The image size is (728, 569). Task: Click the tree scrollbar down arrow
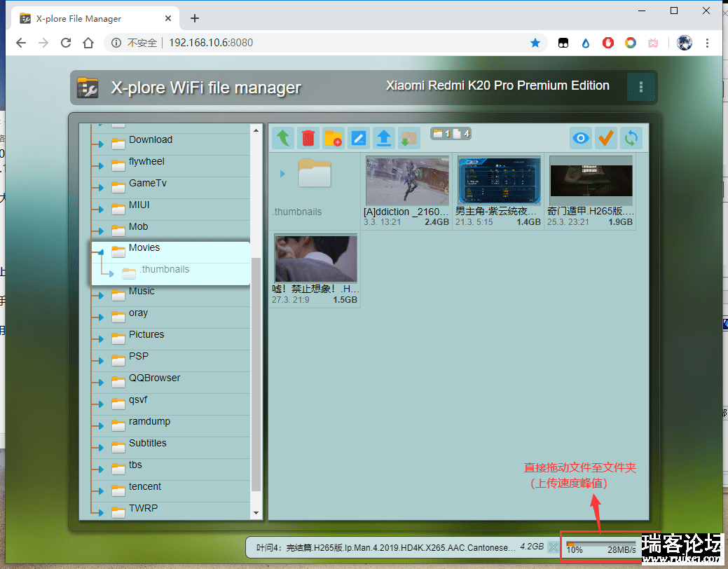256,513
